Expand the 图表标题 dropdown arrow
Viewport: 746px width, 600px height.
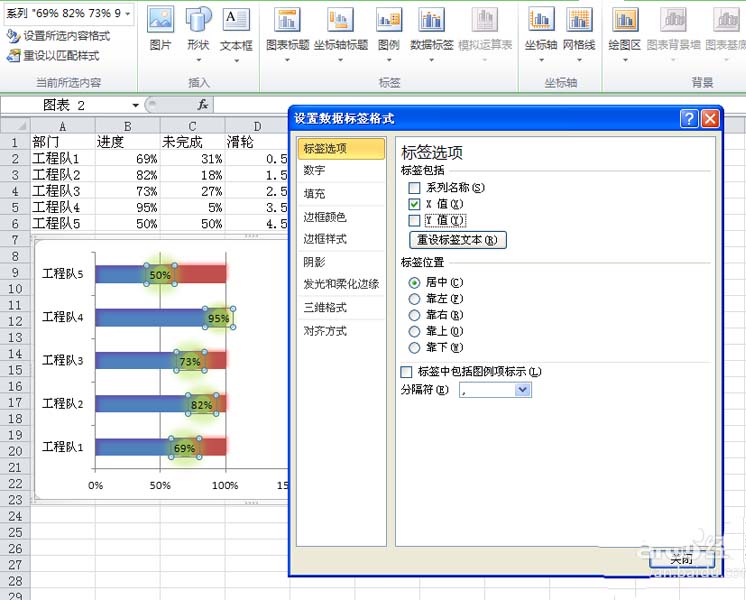(x=287, y=60)
